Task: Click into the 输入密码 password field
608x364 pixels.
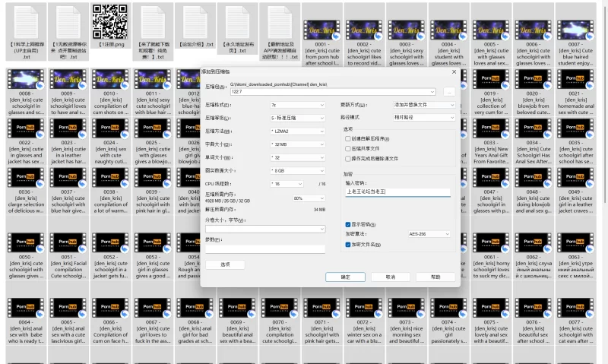Action: (x=397, y=191)
